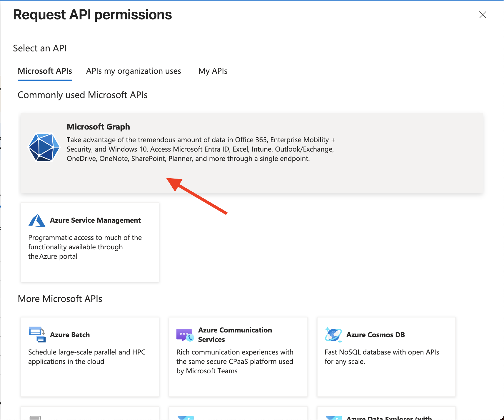Select the My APIs tab
This screenshot has height=420, width=504.
(x=213, y=71)
